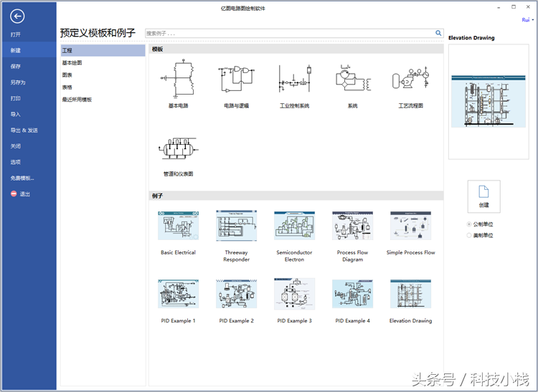Select the Basic Electrical example thumbnail

coord(178,226)
